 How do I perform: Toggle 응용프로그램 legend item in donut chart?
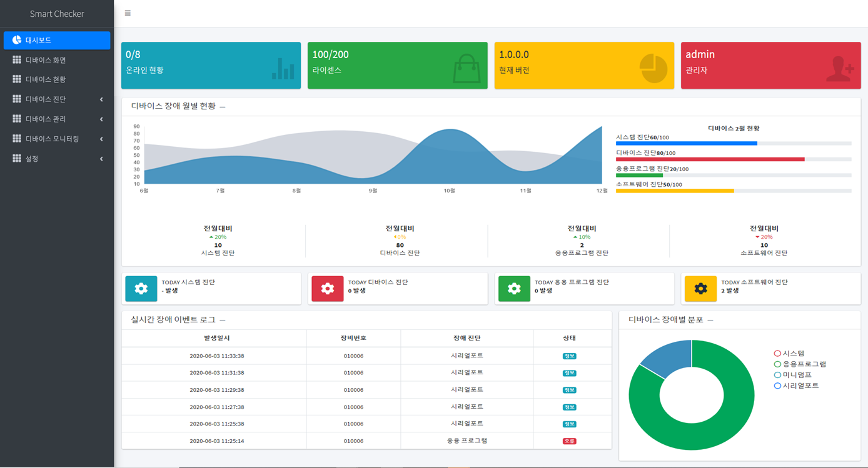click(800, 364)
